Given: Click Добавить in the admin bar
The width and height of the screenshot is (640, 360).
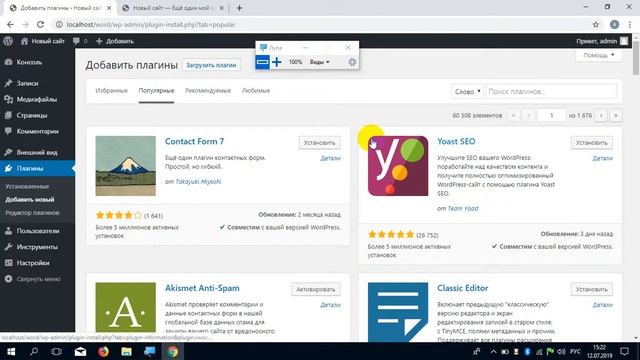Looking at the screenshot, I should pos(115,41).
